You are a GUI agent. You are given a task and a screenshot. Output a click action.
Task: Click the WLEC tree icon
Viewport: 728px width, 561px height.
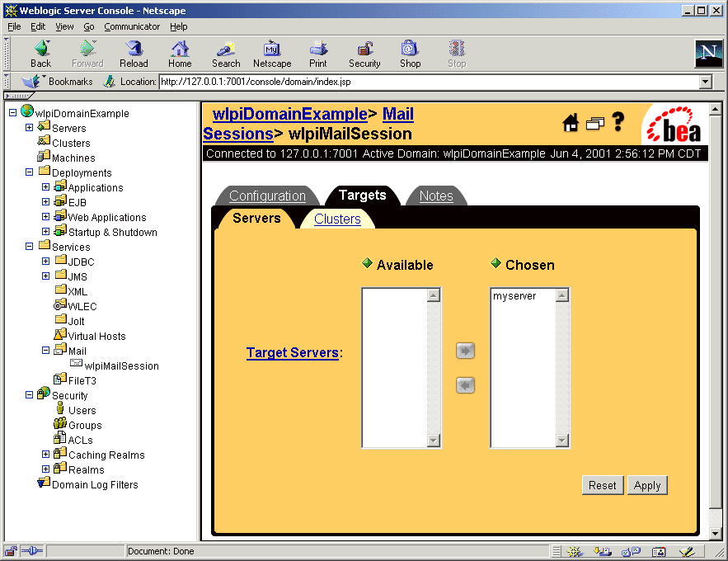coord(60,304)
